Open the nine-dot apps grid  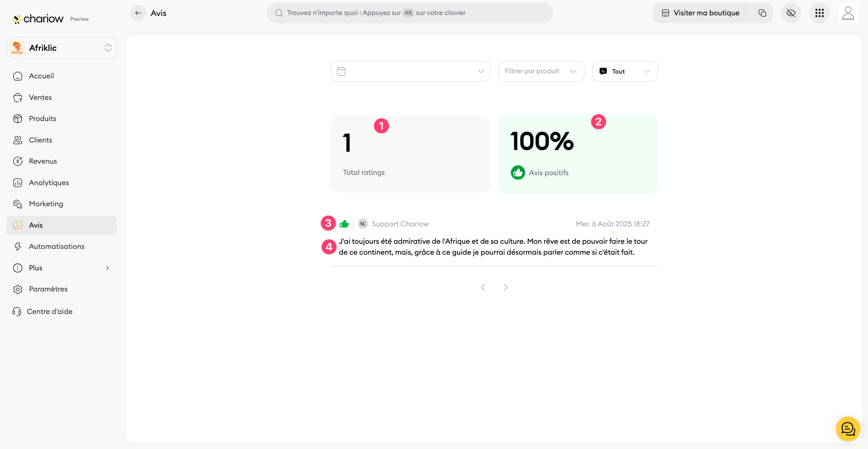coord(819,13)
